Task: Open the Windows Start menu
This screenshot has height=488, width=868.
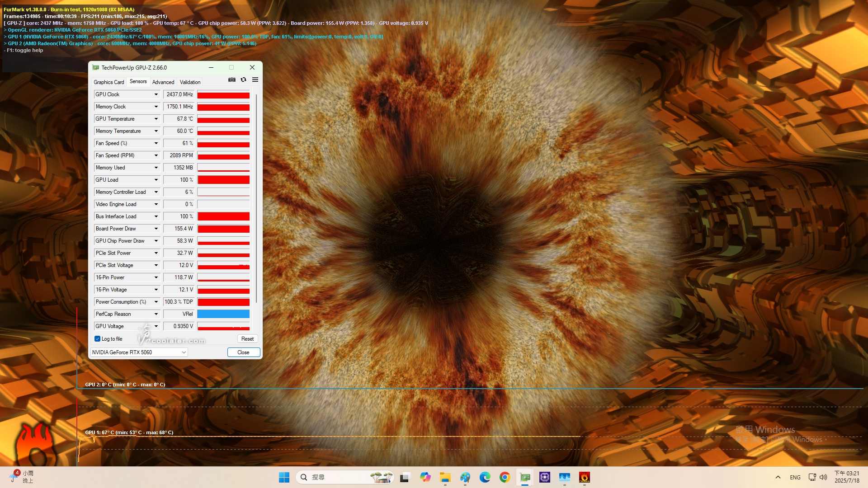Action: [284, 477]
